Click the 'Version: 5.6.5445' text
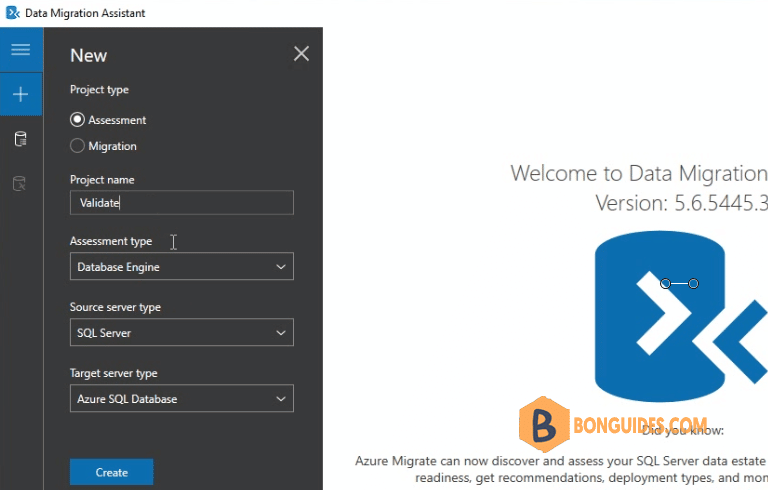Viewport: 768px width, 490px height. pyautogui.click(x=681, y=203)
